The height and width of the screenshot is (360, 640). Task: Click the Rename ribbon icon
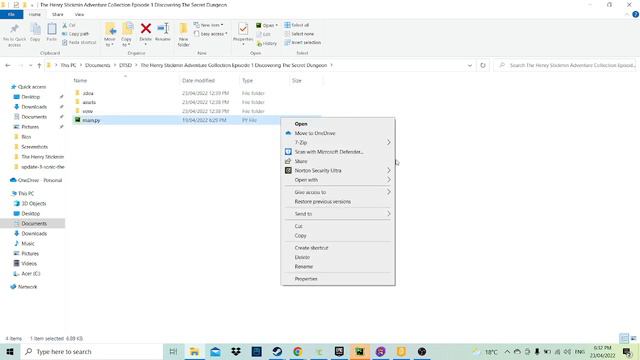[163, 29]
